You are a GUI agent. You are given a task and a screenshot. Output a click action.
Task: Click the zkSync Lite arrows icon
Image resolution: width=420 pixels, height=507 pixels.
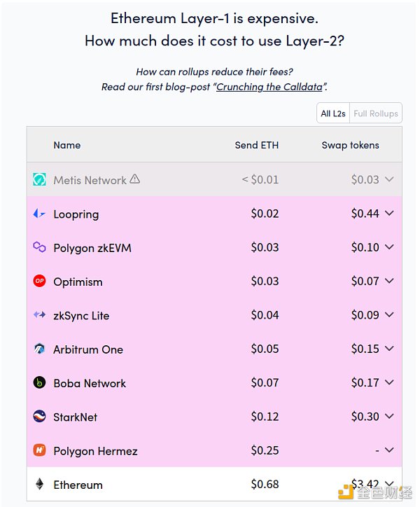pos(39,316)
